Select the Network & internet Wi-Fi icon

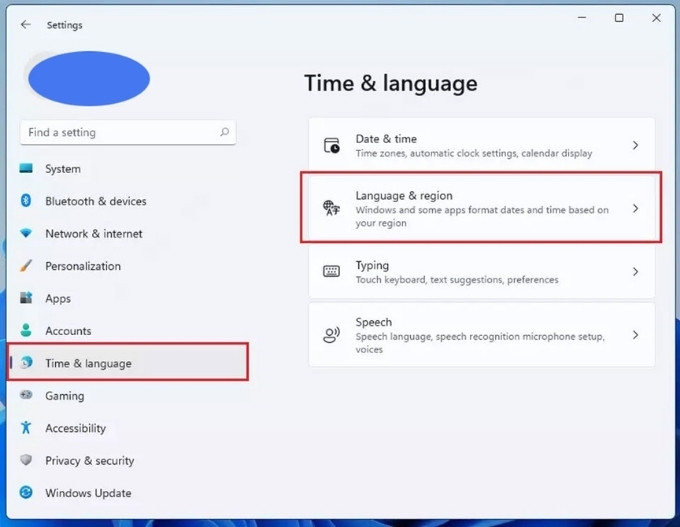[x=26, y=234]
